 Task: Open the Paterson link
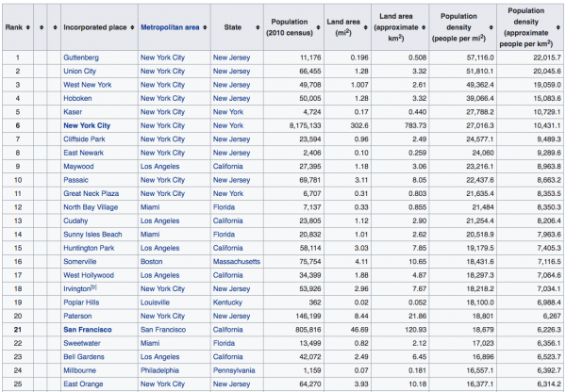tap(77, 317)
